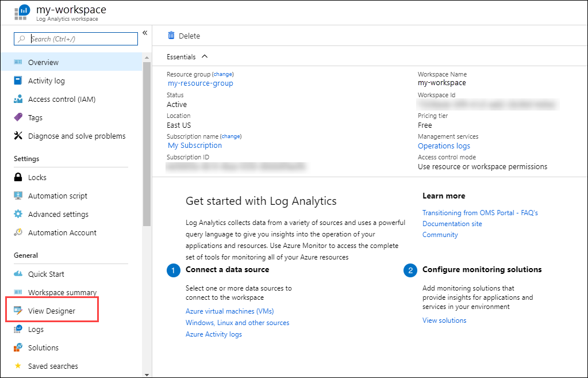Screen dimensions: 588x378
Task: Click the View solutions link
Action: click(x=444, y=320)
